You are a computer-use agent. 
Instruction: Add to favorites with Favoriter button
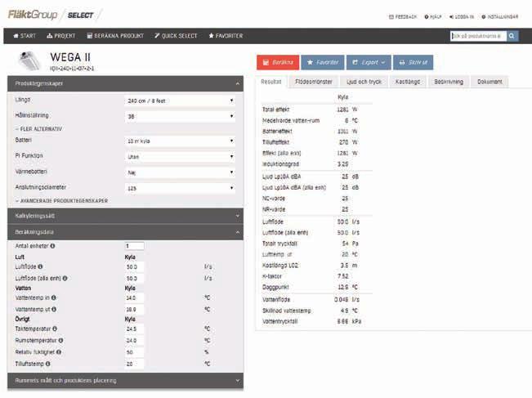point(323,62)
